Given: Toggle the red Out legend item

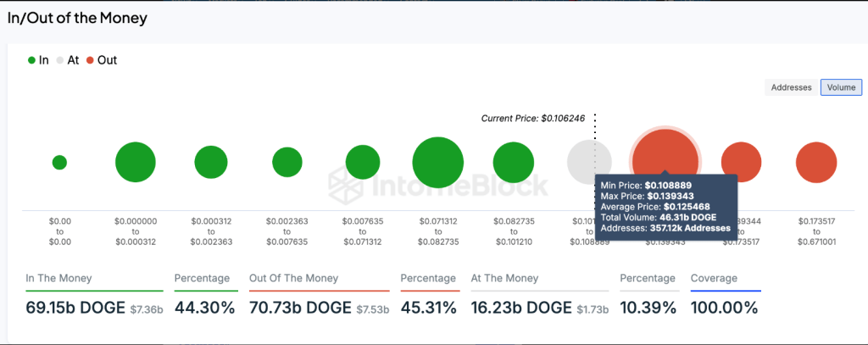Looking at the screenshot, I should coord(102,60).
